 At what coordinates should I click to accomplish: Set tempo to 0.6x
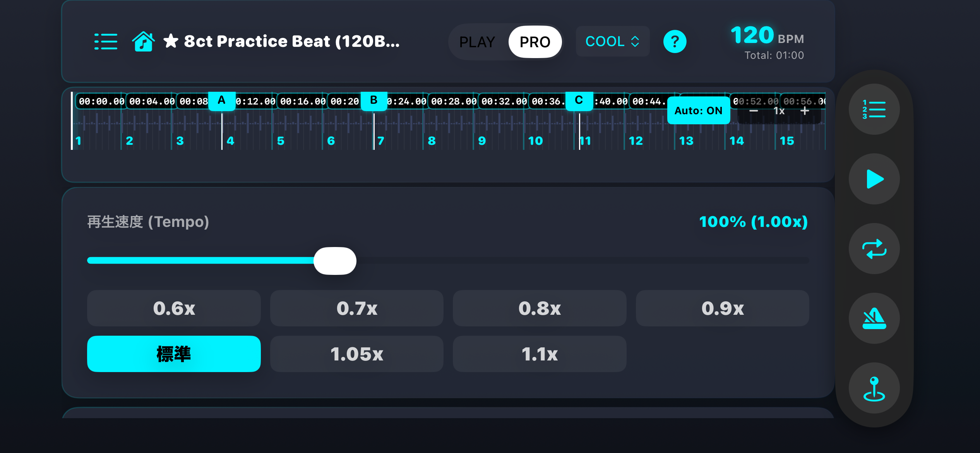[174, 308]
